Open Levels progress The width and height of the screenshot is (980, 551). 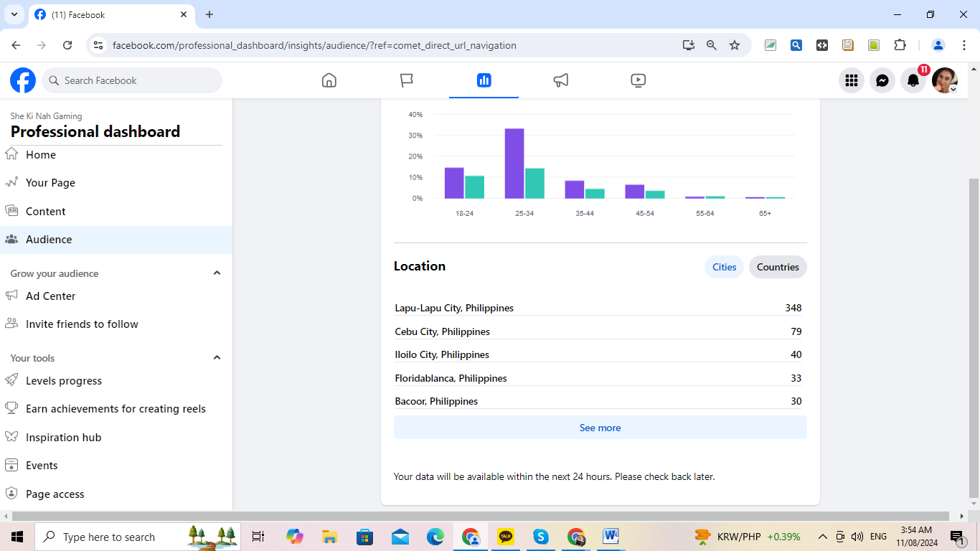pyautogui.click(x=116, y=381)
